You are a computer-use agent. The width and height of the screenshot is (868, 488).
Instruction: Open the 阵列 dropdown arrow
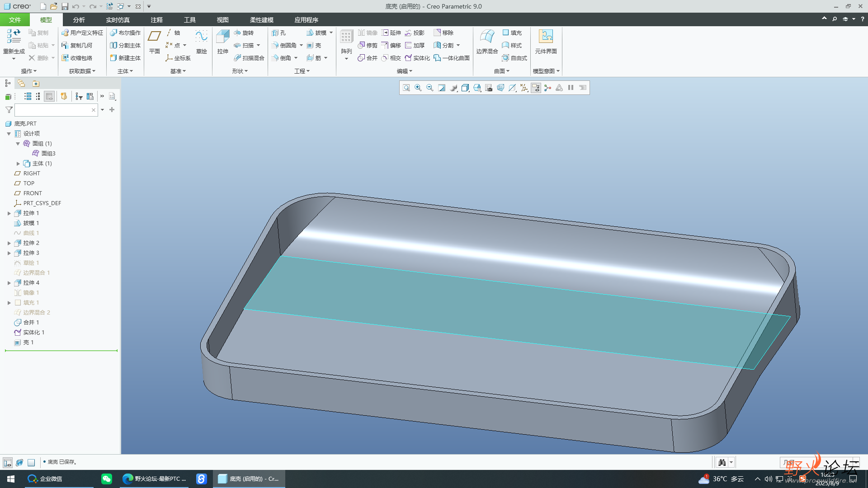coord(346,59)
